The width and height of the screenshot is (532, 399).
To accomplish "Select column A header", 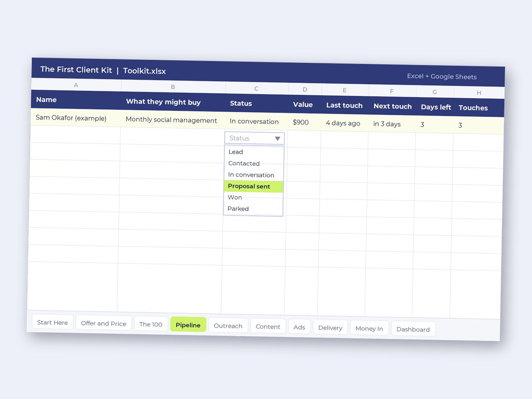I will 76,85.
